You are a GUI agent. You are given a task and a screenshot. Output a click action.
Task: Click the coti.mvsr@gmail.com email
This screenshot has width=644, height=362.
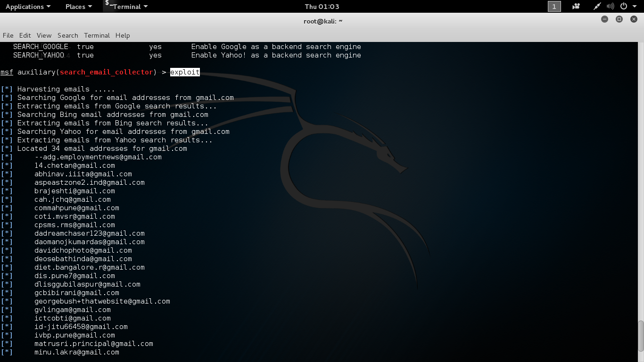(74, 216)
